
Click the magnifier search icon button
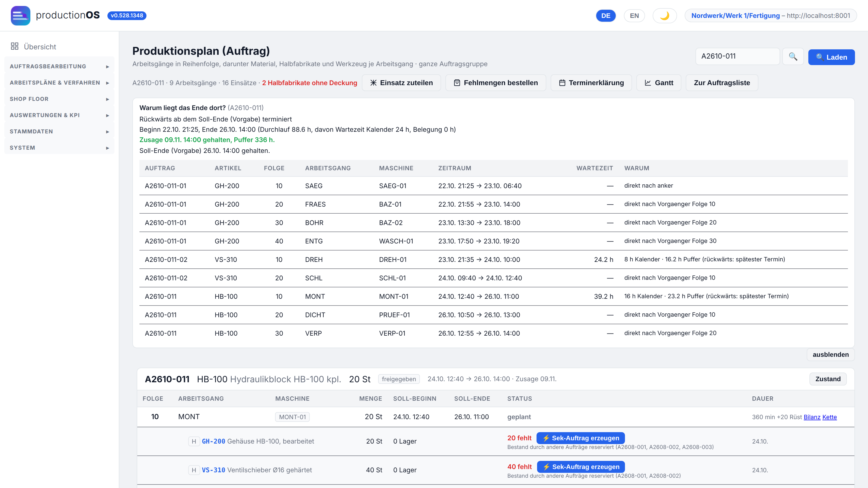pyautogui.click(x=793, y=57)
